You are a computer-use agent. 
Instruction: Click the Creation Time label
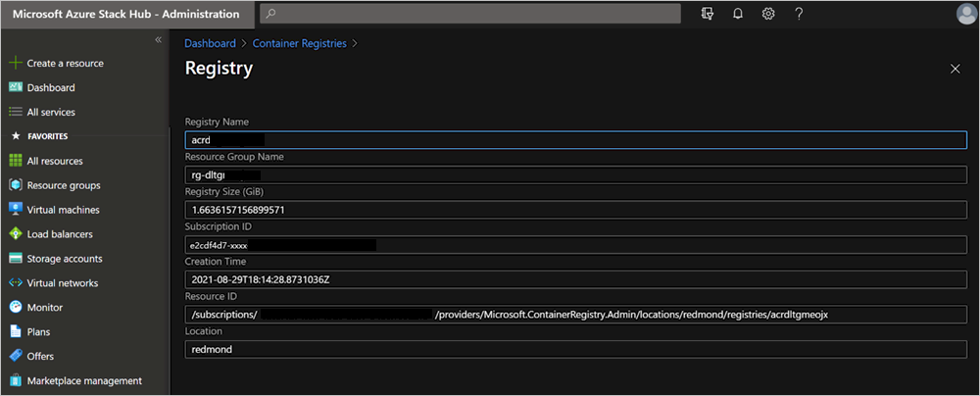(x=216, y=262)
